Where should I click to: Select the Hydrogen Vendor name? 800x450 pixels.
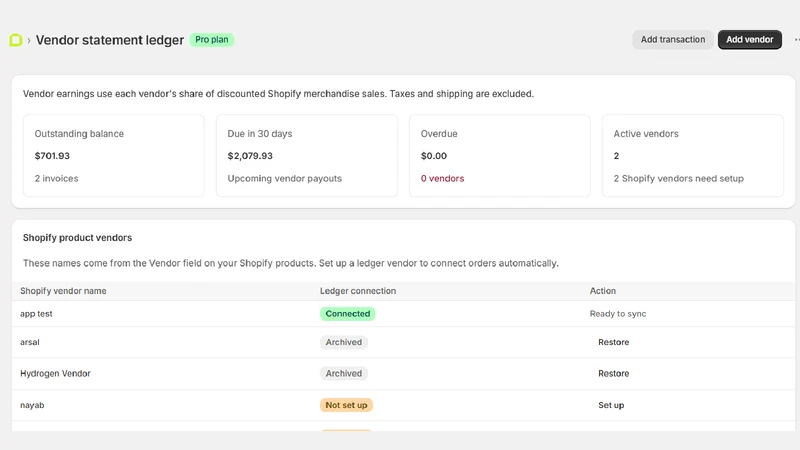pos(55,373)
